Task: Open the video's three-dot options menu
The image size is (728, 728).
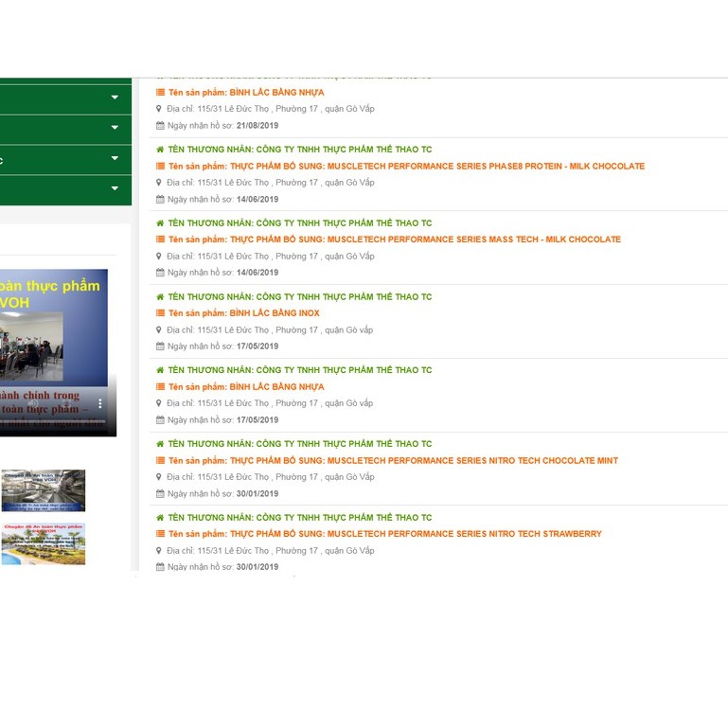Action: [100, 403]
